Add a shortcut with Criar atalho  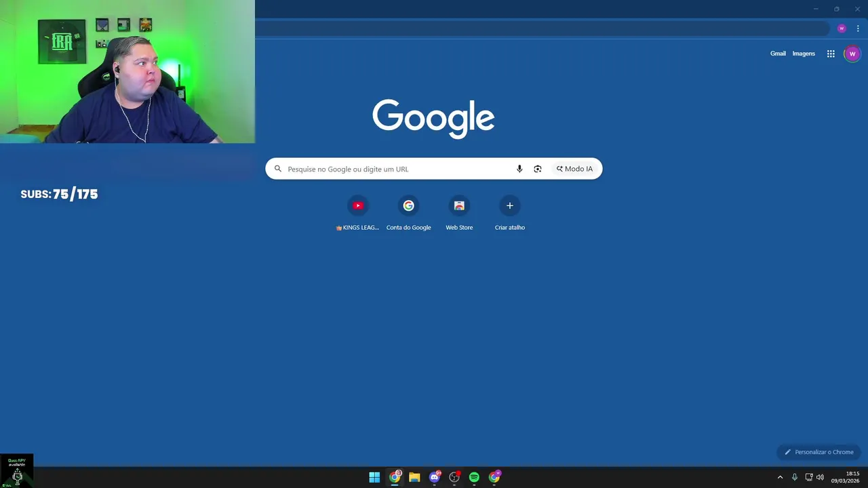pos(510,213)
